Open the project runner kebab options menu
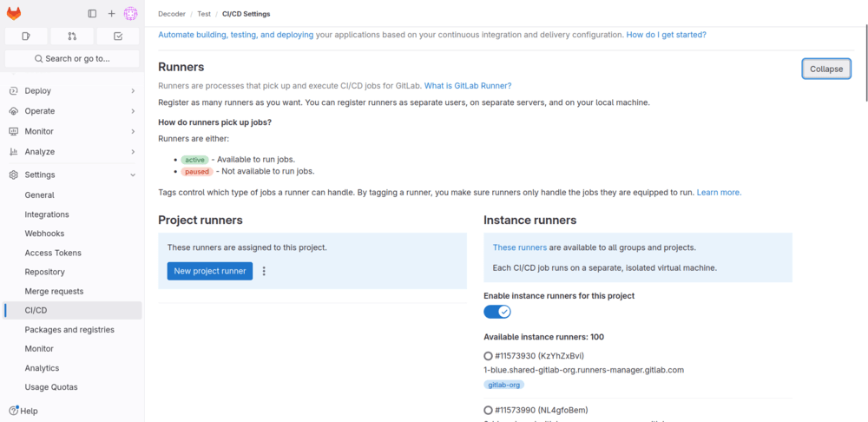 point(264,271)
